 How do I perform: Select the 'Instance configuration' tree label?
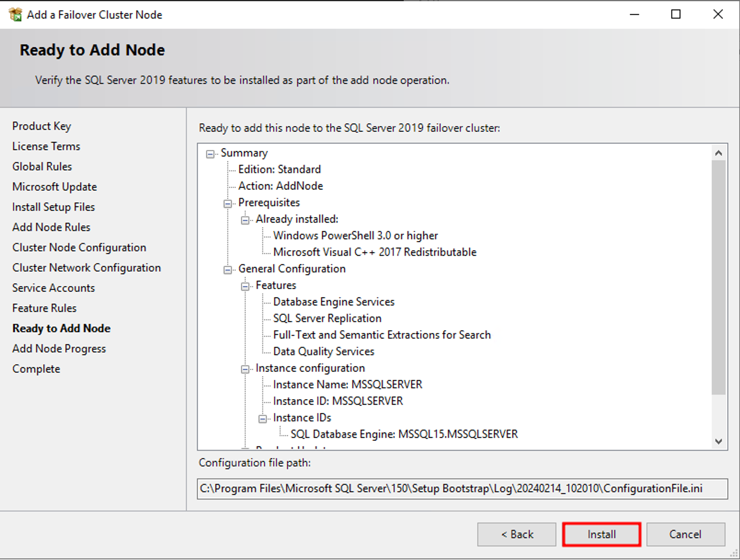[x=310, y=368]
